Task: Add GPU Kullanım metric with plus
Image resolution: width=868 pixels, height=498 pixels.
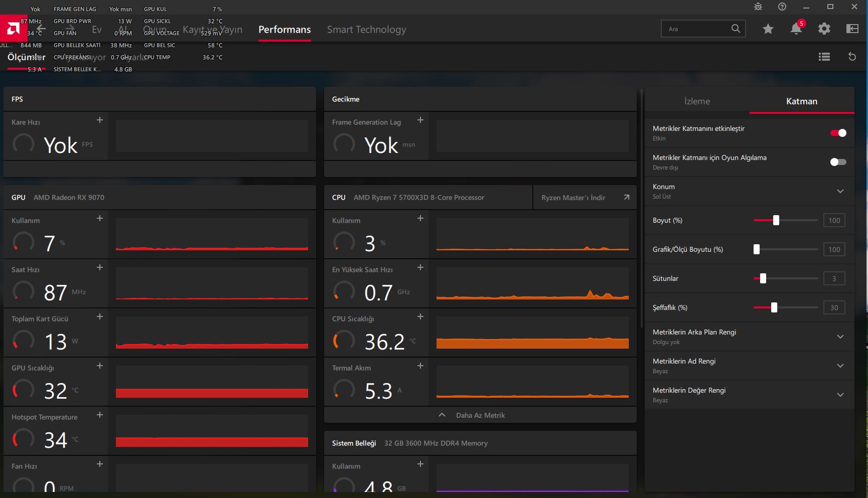Action: pos(99,218)
